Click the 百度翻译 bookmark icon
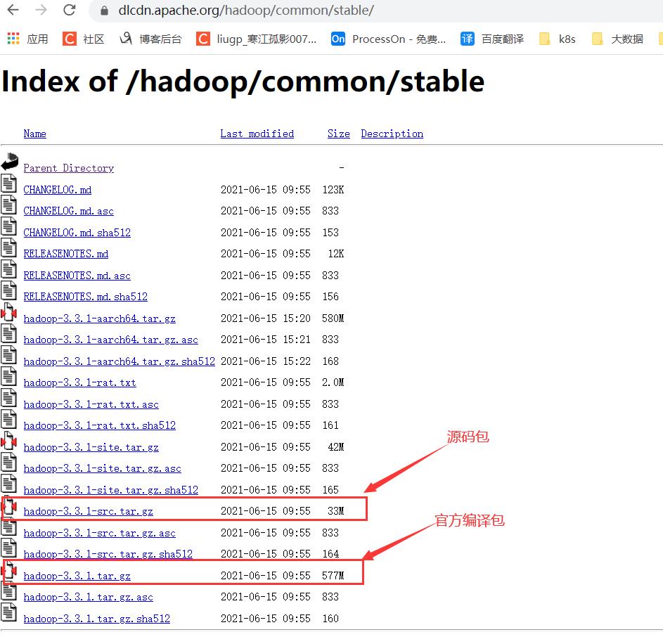 468,39
